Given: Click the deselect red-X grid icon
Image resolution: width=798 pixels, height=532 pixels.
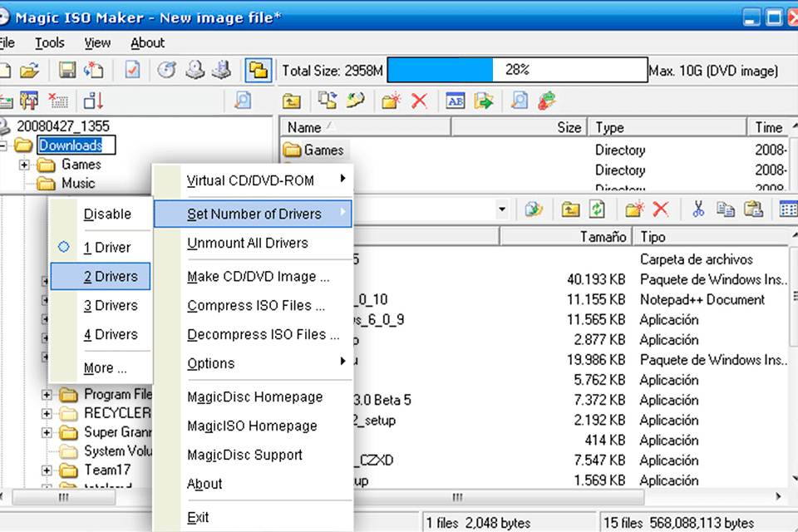Looking at the screenshot, I should (x=58, y=101).
